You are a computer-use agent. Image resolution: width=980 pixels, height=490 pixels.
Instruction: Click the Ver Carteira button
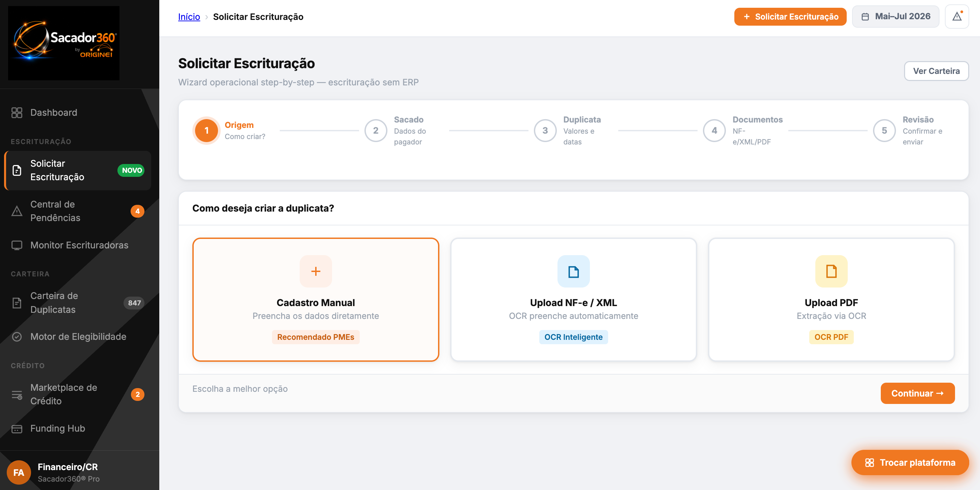pos(936,71)
